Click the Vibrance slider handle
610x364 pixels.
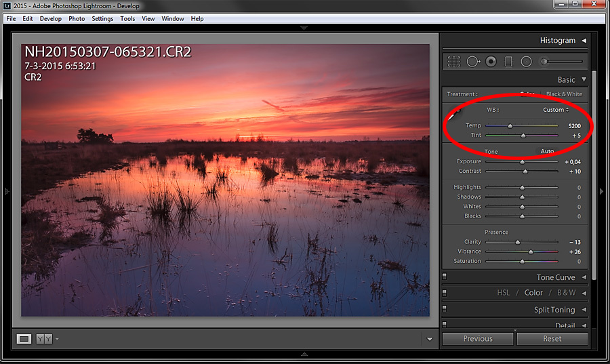[531, 252]
